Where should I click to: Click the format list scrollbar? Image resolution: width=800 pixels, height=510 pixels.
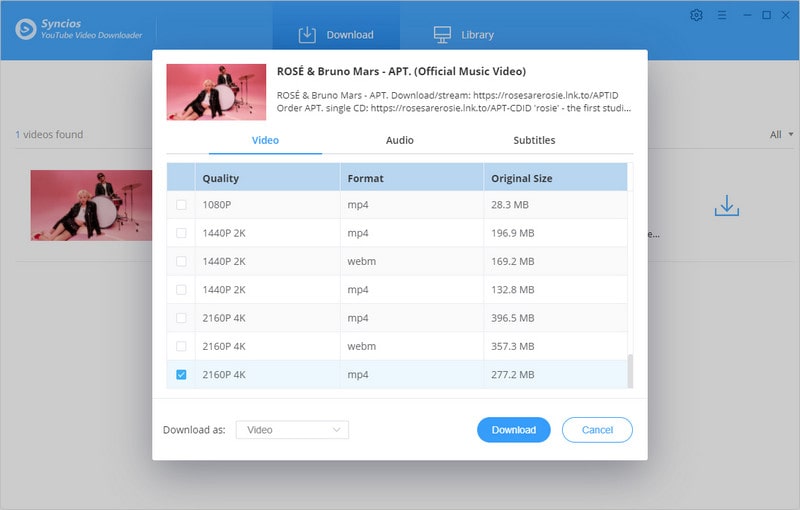(630, 371)
